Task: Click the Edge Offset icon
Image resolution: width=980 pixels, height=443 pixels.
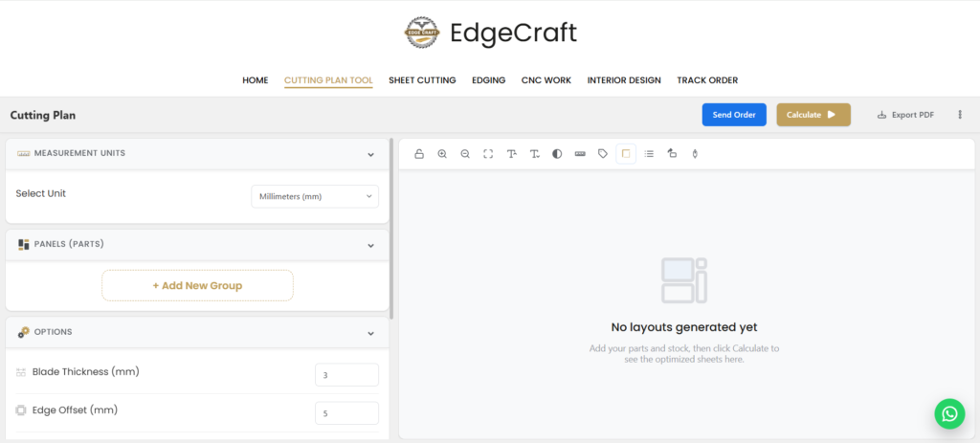Action: click(21, 410)
